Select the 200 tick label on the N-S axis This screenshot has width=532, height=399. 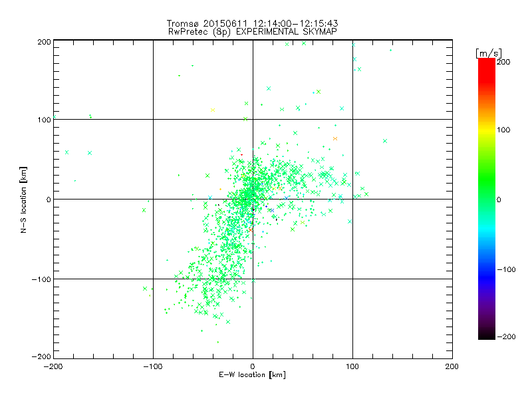coord(44,42)
